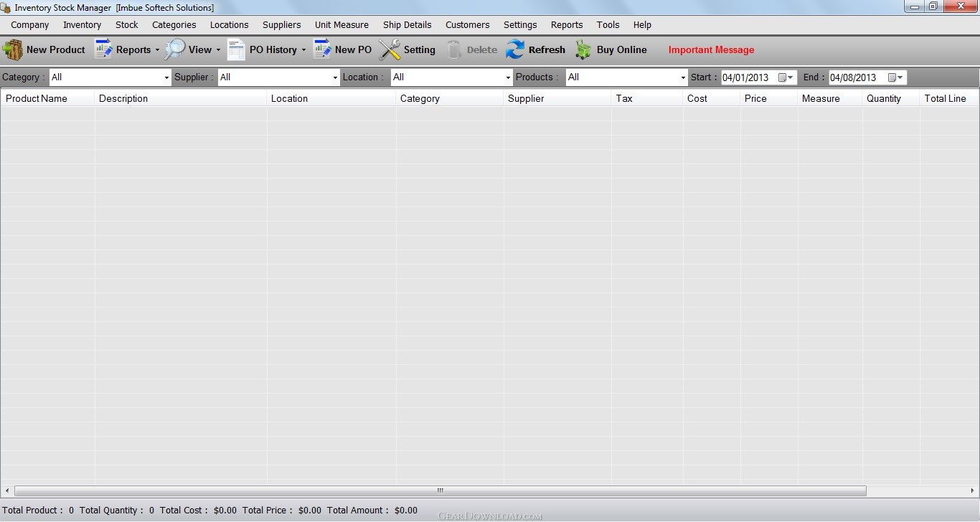This screenshot has width=980, height=522.
Task: Click the Buy Online cart icon
Action: [x=583, y=49]
